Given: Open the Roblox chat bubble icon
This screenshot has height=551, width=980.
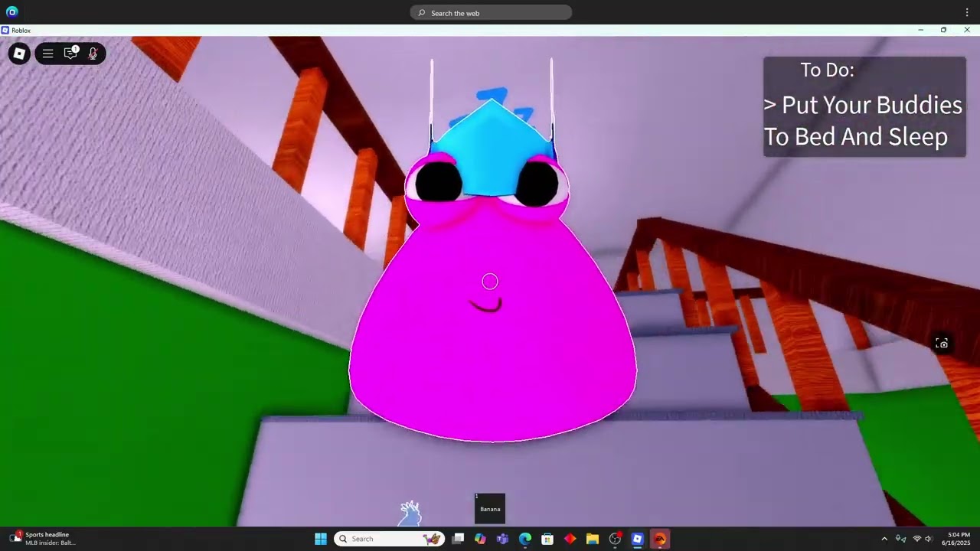Looking at the screenshot, I should (x=70, y=54).
